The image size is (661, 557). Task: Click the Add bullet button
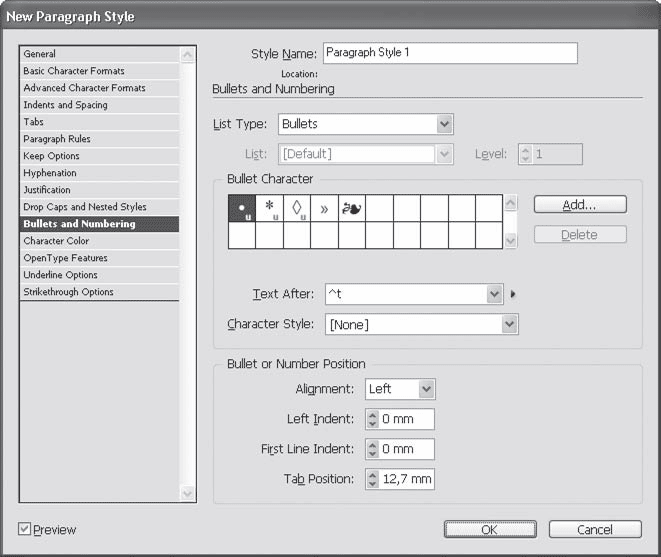pos(579,204)
